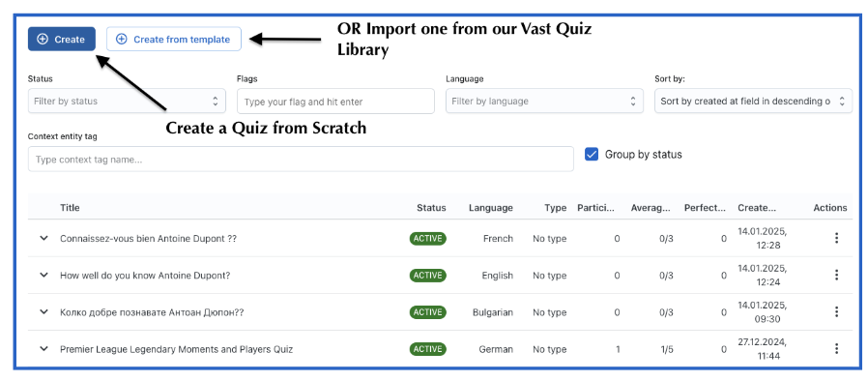
Task: Click the Status column header
Action: pyautogui.click(x=431, y=208)
